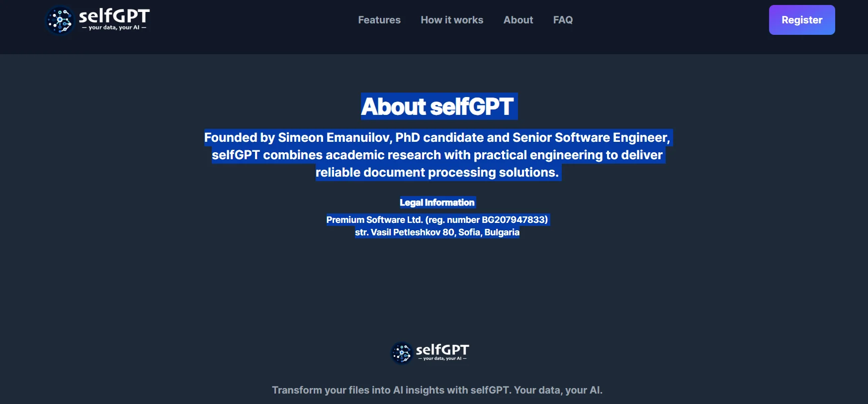Click the footer selfGPT wordmark text
The width and height of the screenshot is (868, 404).
tap(442, 350)
